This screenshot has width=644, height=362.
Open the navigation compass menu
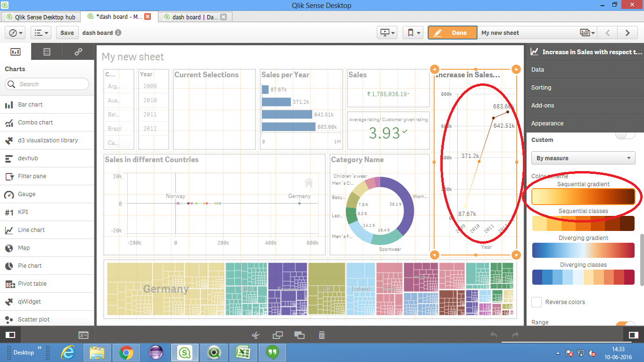[15, 33]
